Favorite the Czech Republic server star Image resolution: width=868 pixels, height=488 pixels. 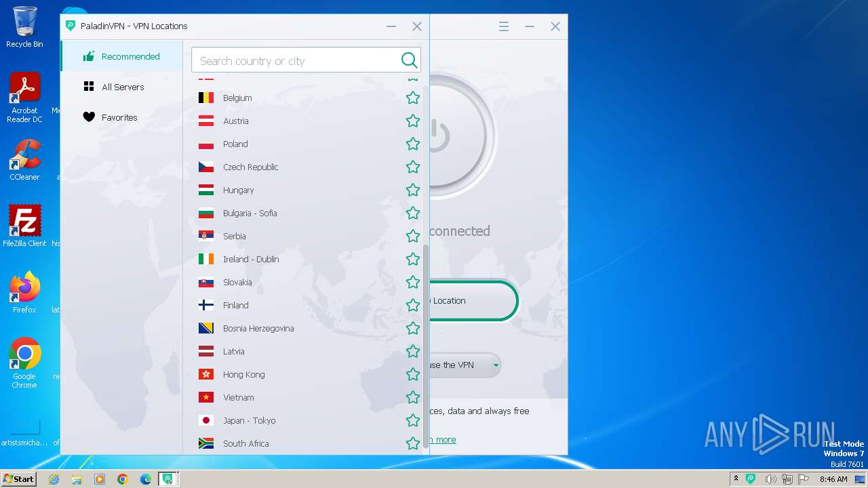click(412, 167)
